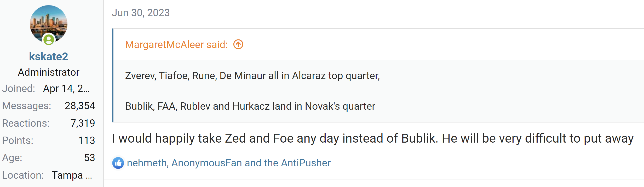Open nehmeth's profile from the reactions list

click(x=147, y=163)
